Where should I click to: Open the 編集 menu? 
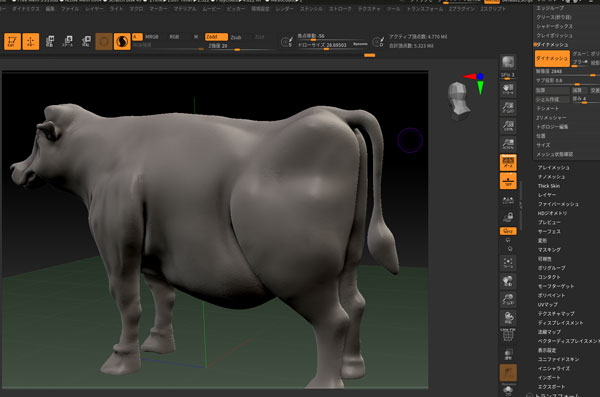point(50,8)
